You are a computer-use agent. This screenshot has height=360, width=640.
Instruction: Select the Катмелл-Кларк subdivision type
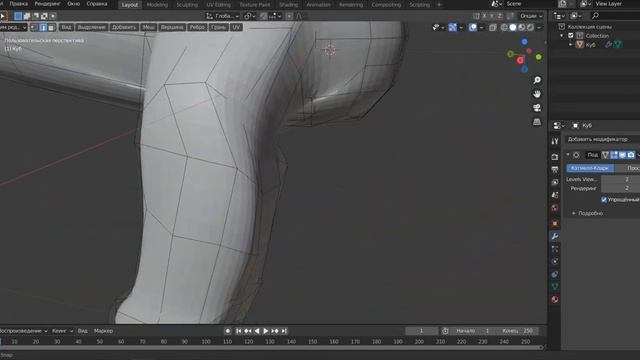click(590, 168)
